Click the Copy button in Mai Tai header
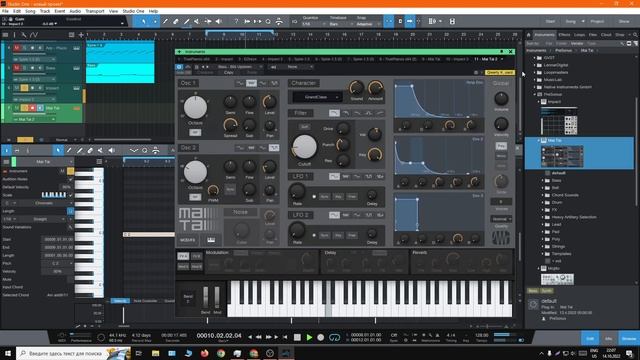The height and width of the screenshot is (360, 640). [x=229, y=73]
